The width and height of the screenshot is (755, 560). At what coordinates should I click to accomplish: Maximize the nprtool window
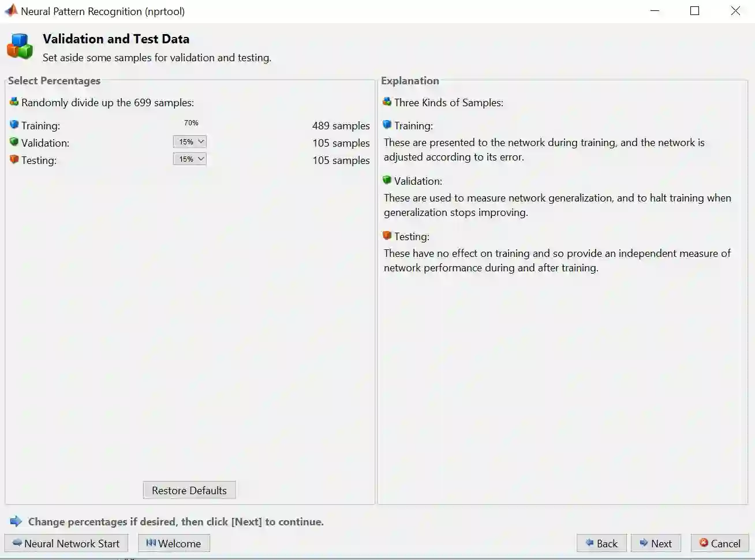click(695, 11)
